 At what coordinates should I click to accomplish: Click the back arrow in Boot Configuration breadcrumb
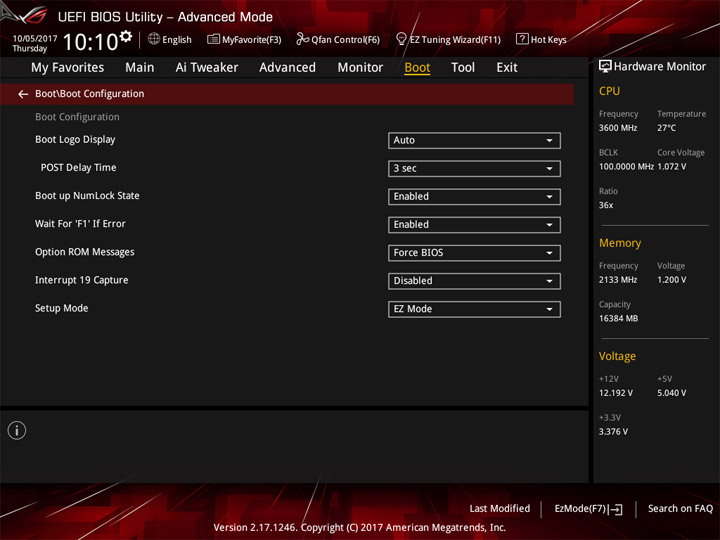[x=23, y=94]
